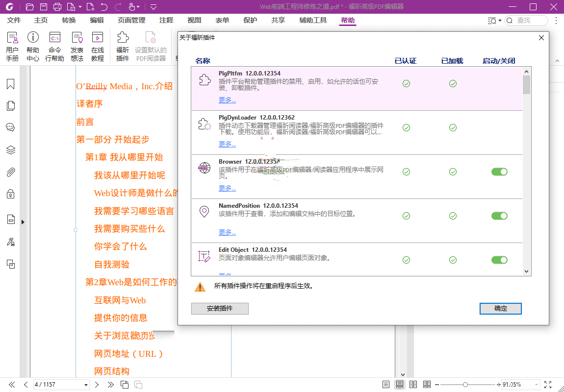
Task: Click the 确定 button
Action: coord(501,309)
